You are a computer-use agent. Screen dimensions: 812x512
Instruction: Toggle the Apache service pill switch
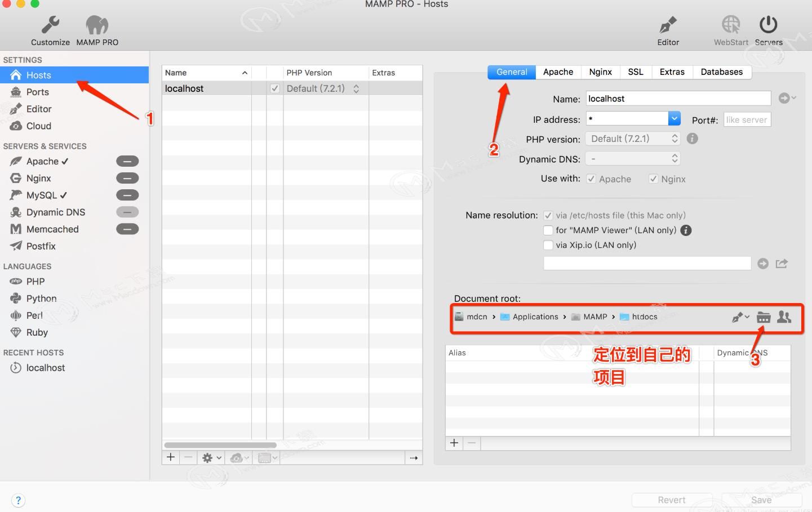[127, 161]
